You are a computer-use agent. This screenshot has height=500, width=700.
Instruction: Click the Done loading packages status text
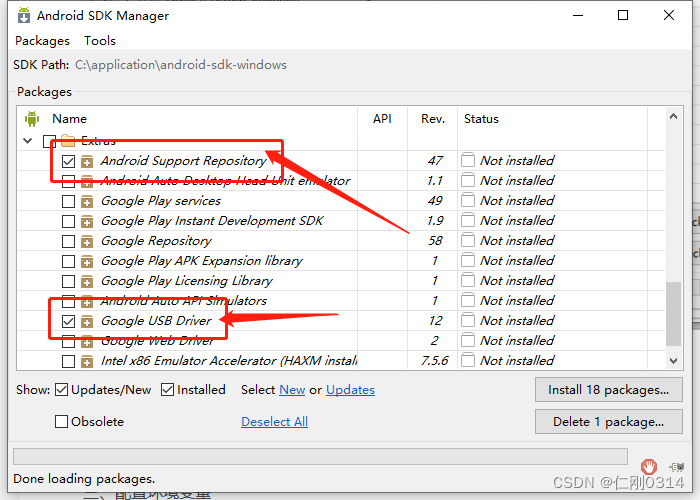(84, 479)
